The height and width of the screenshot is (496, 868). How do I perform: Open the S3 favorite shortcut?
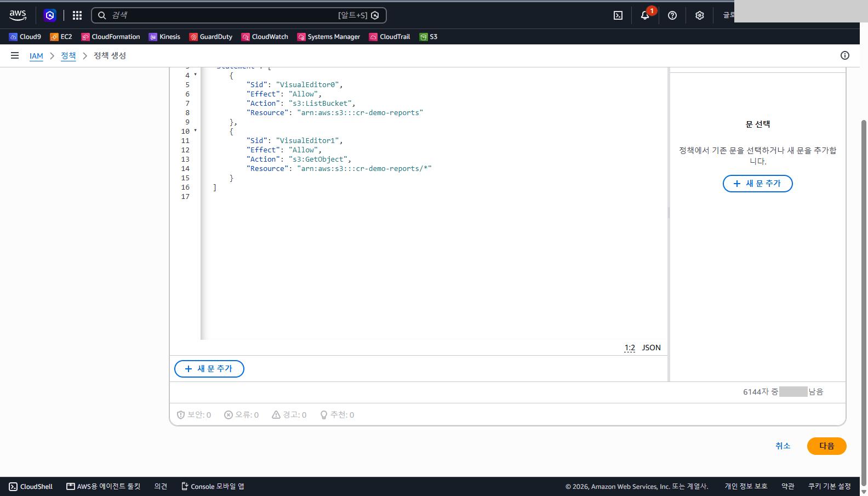(429, 37)
